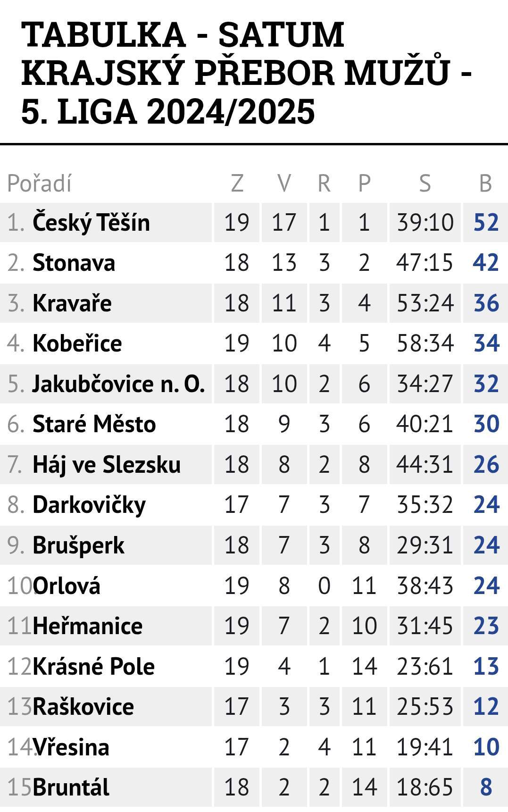
Task: Open the Bruntál team entry
Action: point(71,787)
